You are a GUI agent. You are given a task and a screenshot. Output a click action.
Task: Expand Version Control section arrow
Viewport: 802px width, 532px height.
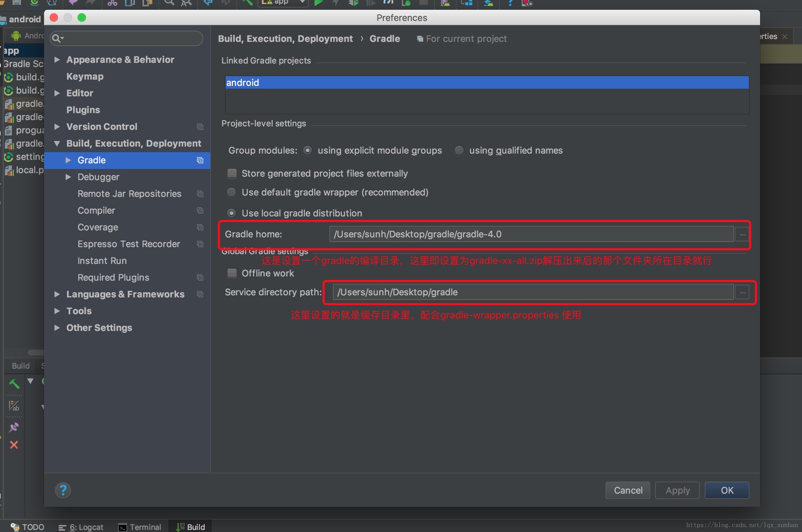(x=57, y=127)
